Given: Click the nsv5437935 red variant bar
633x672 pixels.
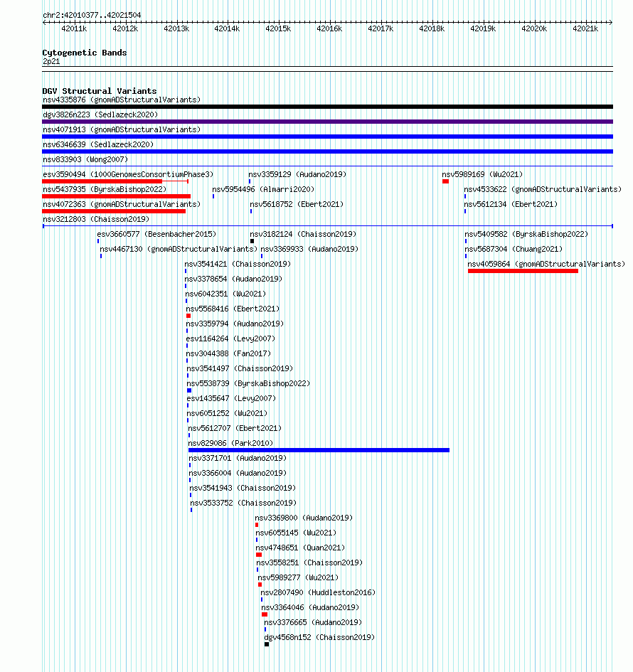Looking at the screenshot, I should click(x=116, y=196).
